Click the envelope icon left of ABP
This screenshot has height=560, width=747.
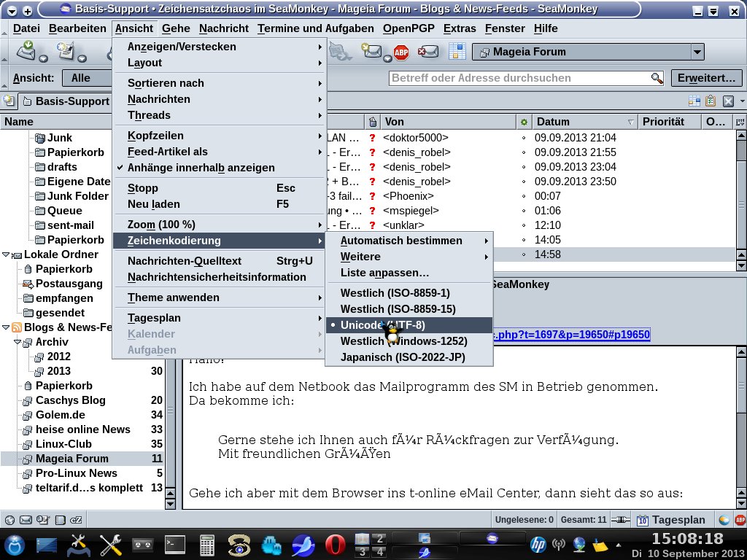371,50
